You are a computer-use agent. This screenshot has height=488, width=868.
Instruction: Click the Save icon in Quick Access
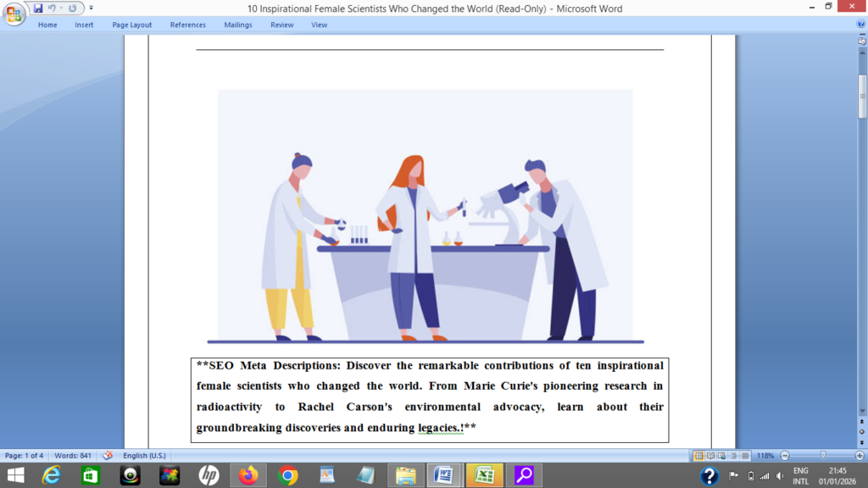click(x=38, y=8)
